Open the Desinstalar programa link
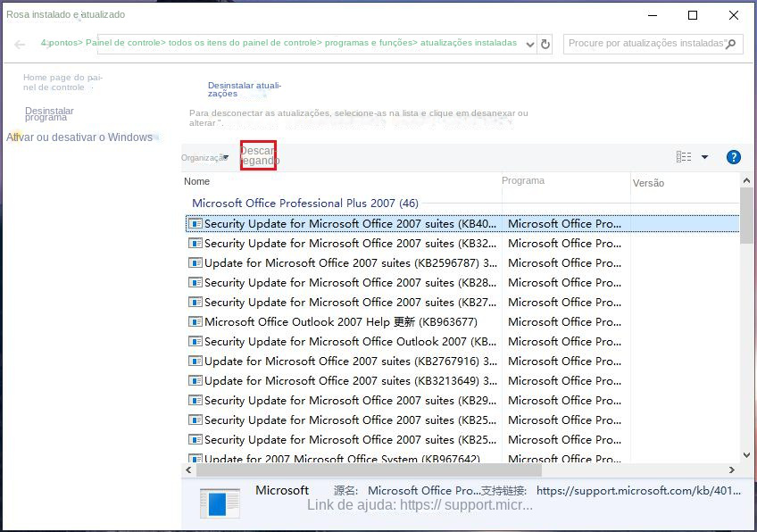 (x=49, y=114)
